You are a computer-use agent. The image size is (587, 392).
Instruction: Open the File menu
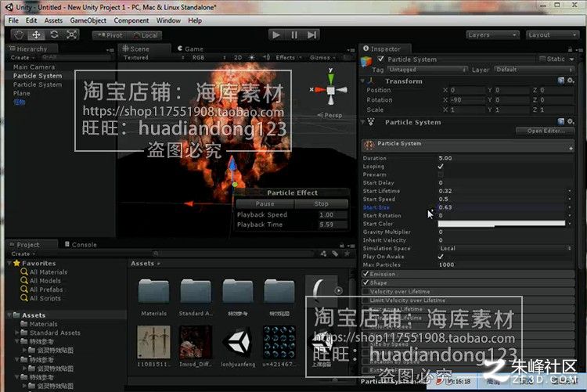coord(13,20)
